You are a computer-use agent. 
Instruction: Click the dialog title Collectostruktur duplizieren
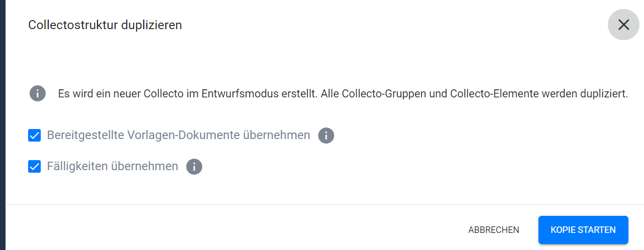[105, 25]
